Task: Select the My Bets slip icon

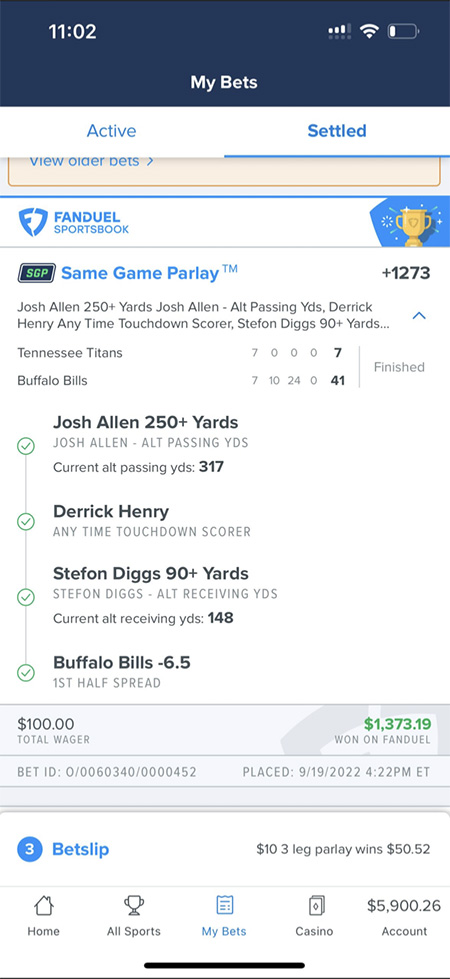Action: pos(224,905)
